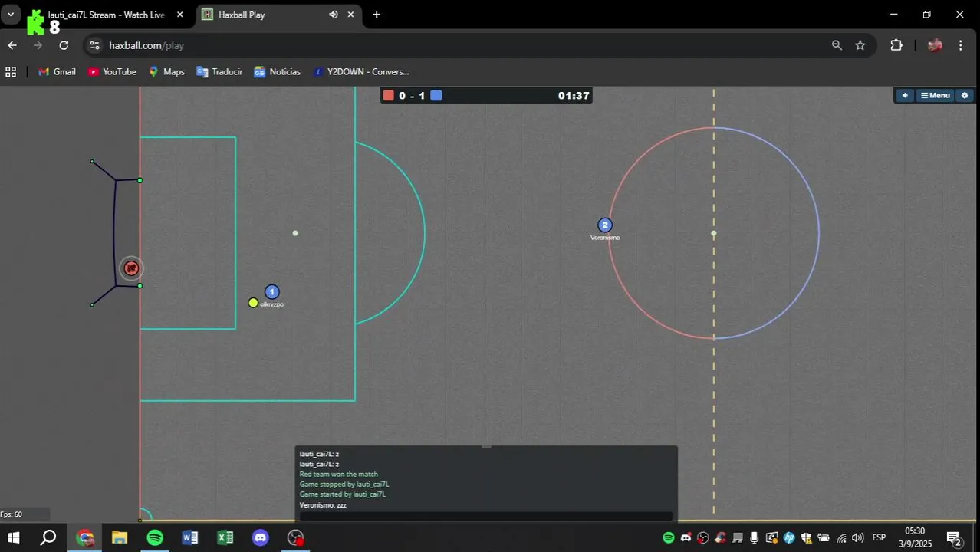Open the Y2DOWN - Convers... bookmark
The image size is (980, 552).
(x=360, y=71)
